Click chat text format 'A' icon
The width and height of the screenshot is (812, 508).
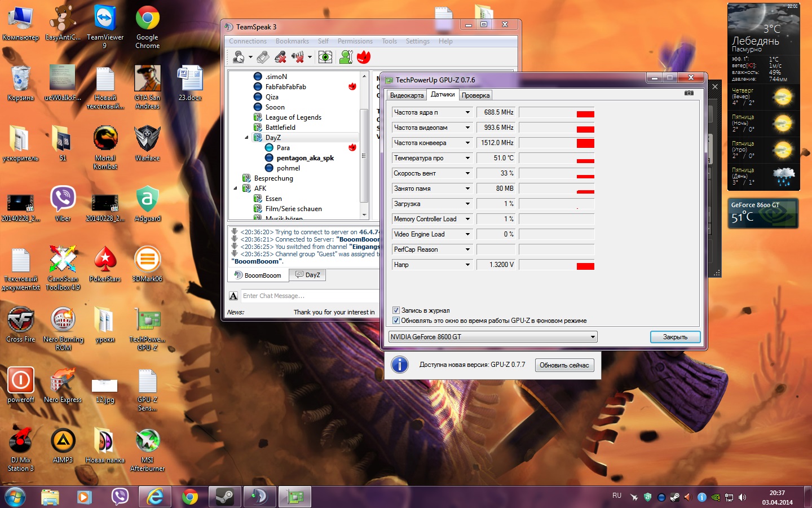[233, 296]
